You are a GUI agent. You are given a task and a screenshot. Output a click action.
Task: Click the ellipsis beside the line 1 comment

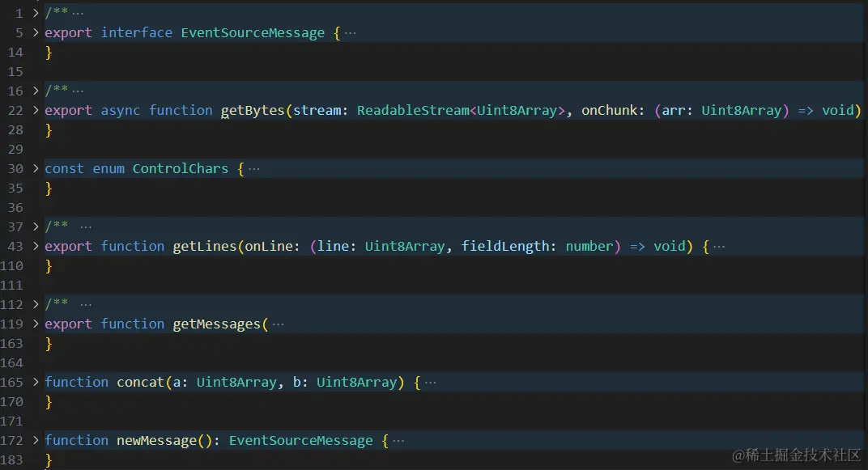78,13
